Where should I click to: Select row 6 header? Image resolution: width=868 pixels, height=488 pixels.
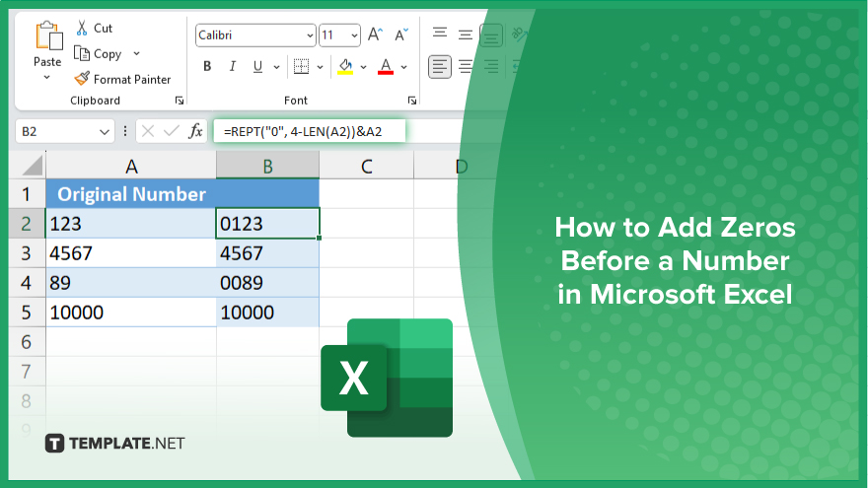pyautogui.click(x=27, y=342)
